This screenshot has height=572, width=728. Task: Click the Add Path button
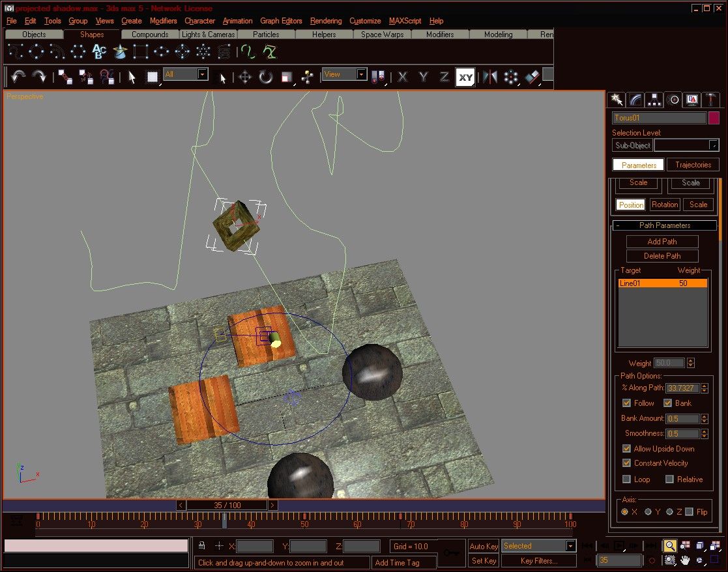click(662, 242)
